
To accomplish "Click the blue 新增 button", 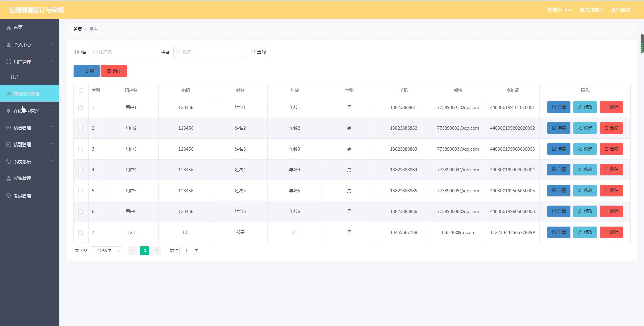I will (x=87, y=71).
